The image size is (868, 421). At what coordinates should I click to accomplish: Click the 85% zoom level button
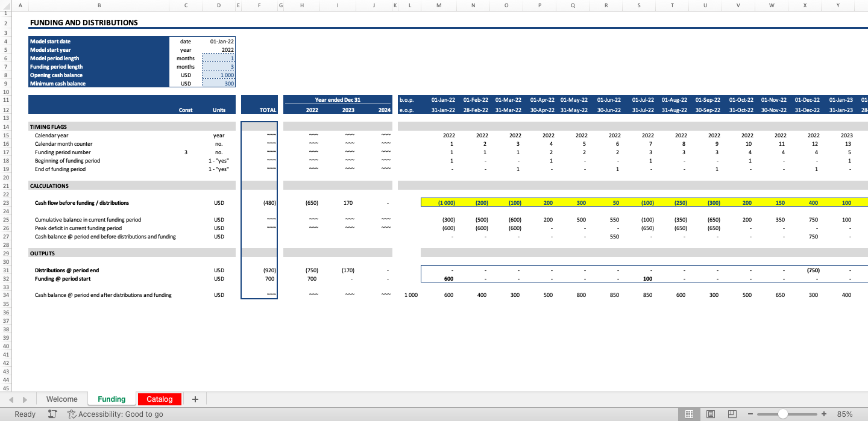coord(845,414)
